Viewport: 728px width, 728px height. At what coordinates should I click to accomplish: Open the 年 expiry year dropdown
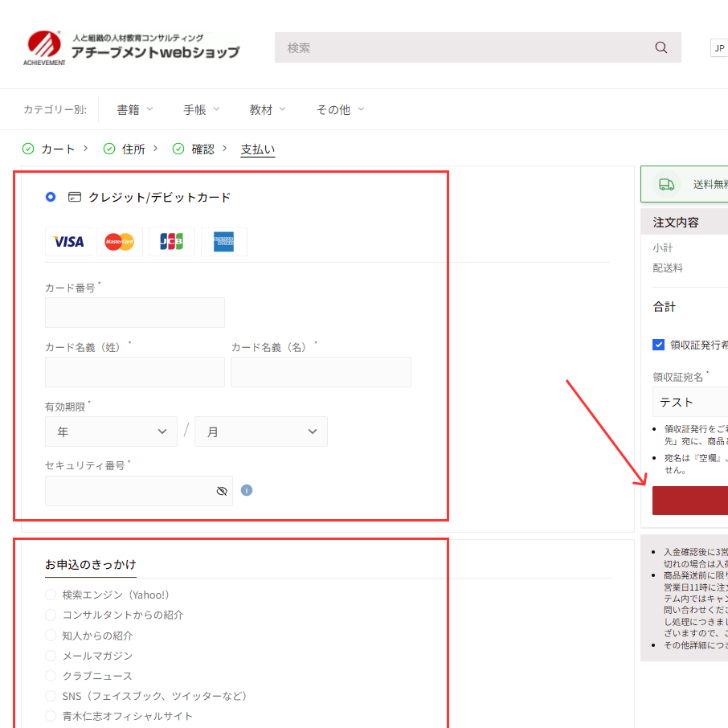111,431
